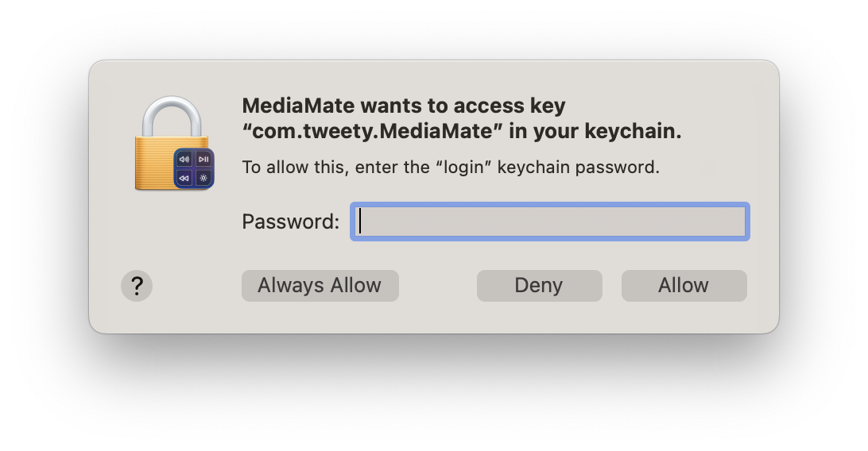The height and width of the screenshot is (451, 868).
Task: Click the right end of password field
Action: [736, 222]
